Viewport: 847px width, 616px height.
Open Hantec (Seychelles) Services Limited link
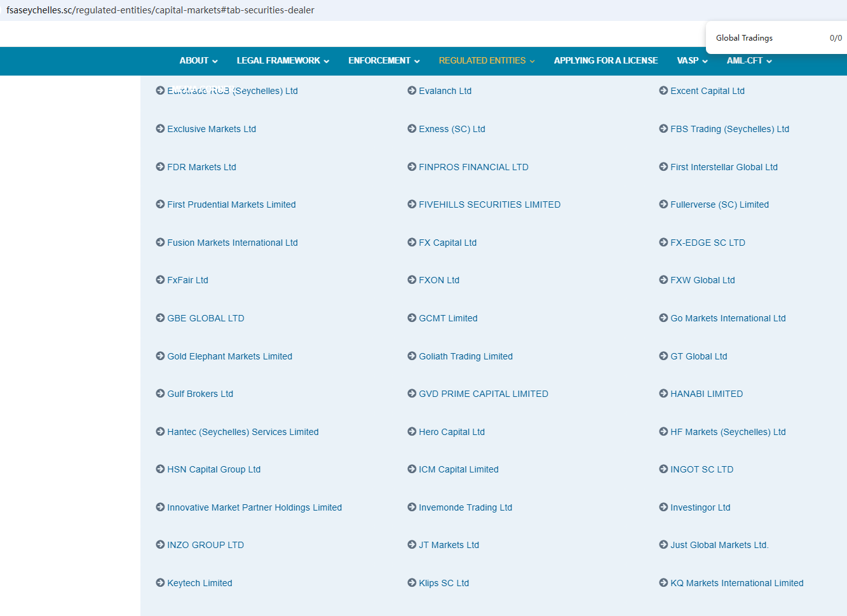click(x=243, y=432)
